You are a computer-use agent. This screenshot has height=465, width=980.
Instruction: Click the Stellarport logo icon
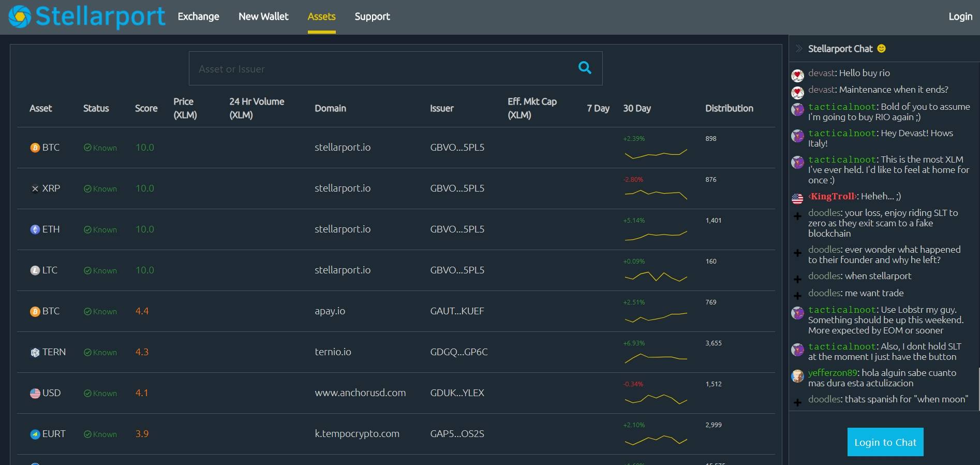tap(20, 17)
